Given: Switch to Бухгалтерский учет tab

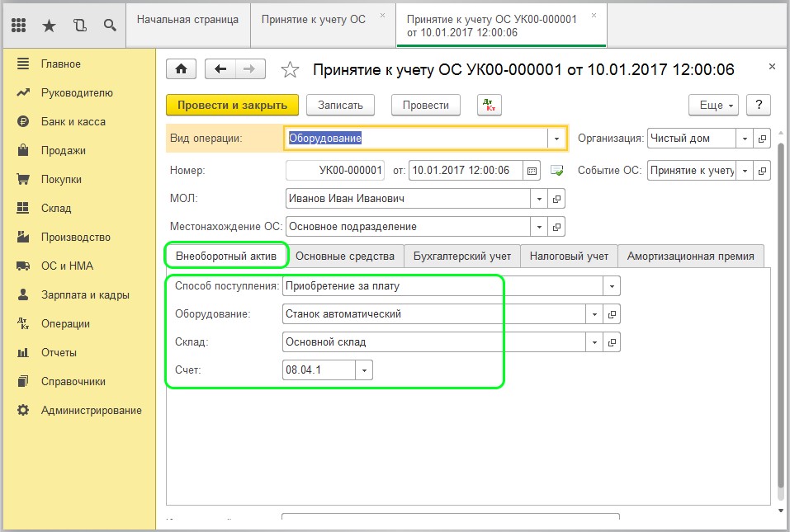Looking at the screenshot, I should pyautogui.click(x=462, y=257).
